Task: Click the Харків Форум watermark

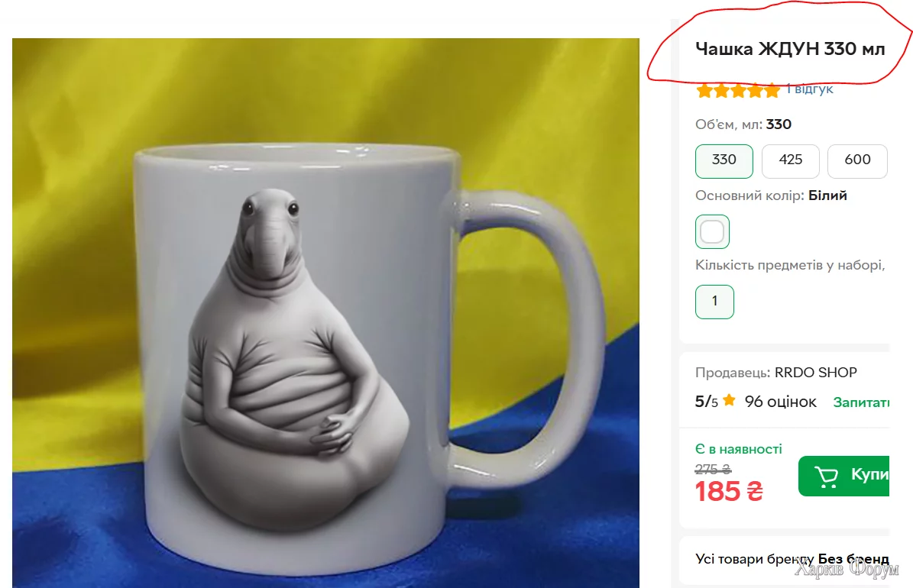Action: [x=846, y=570]
